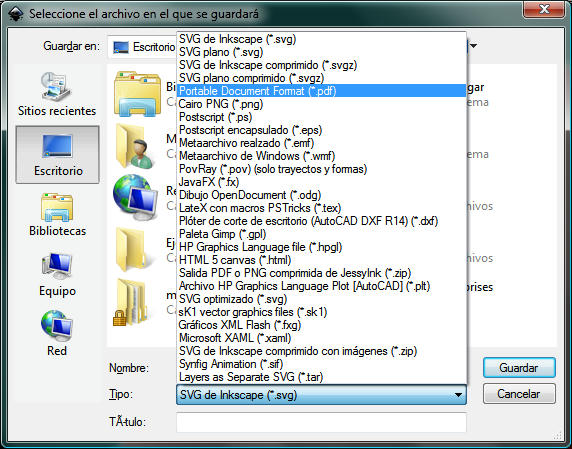Click the Guardar button
The image size is (572, 449).
pos(519,368)
